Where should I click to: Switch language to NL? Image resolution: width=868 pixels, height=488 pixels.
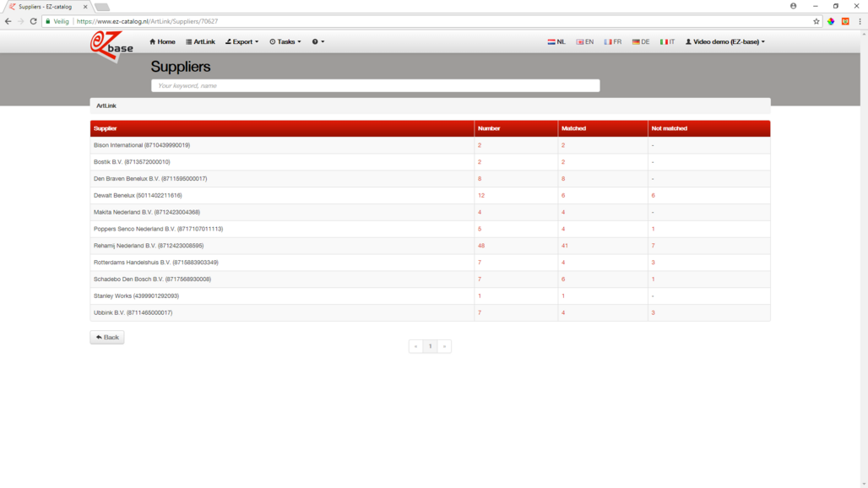[x=556, y=41]
